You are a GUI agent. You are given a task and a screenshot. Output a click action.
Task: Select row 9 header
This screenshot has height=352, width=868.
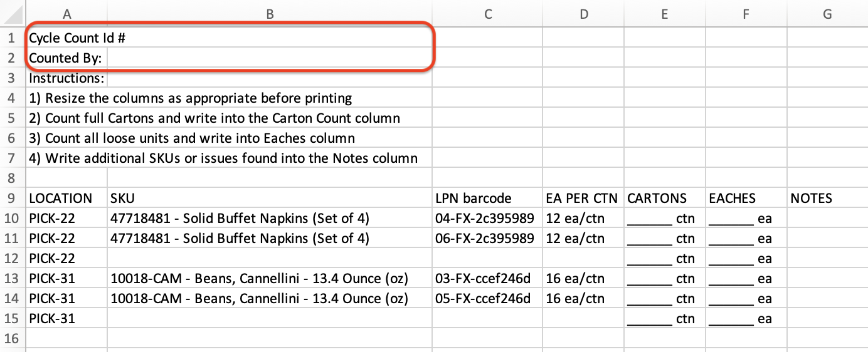[13, 199]
